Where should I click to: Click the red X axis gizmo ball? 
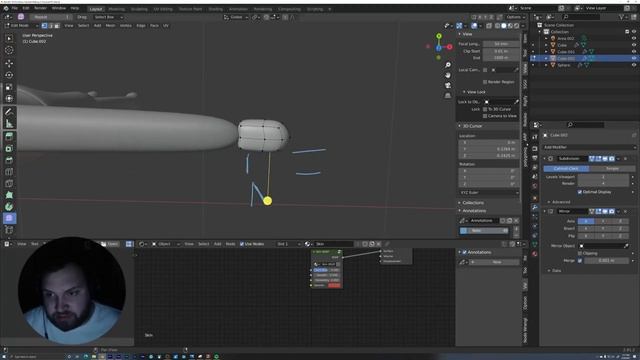coord(449,47)
